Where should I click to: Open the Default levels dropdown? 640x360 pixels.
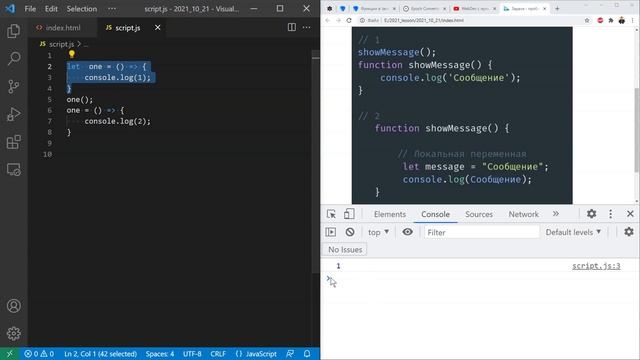573,232
